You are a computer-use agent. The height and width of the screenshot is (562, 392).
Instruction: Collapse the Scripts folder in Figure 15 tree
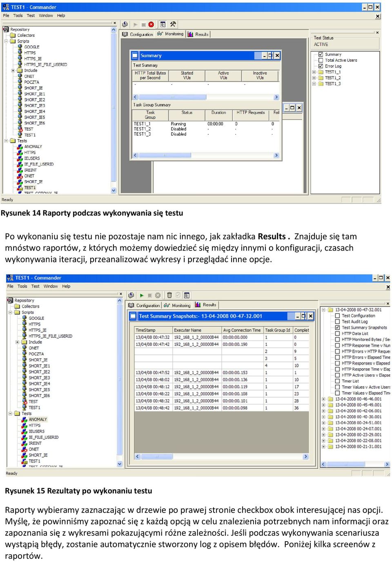pyautogui.click(x=11, y=312)
